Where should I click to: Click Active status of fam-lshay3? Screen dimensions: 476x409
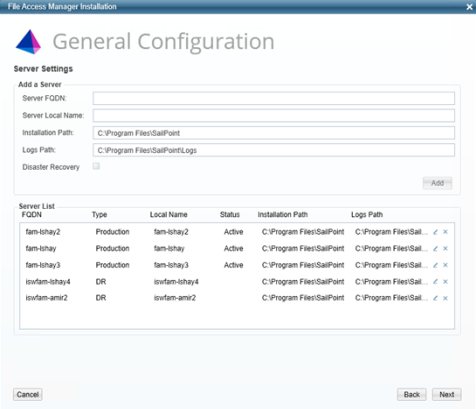coord(233,265)
